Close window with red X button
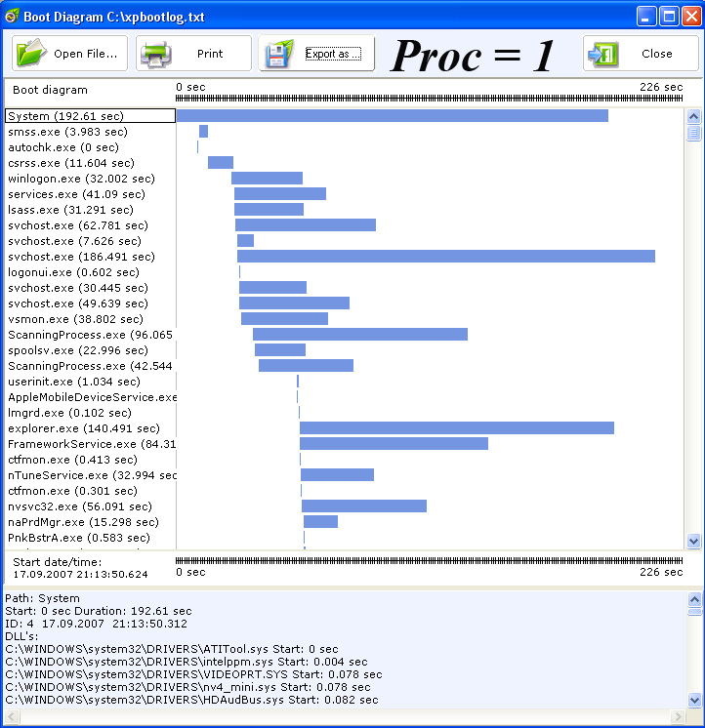This screenshot has height=728, width=705. 692,17
